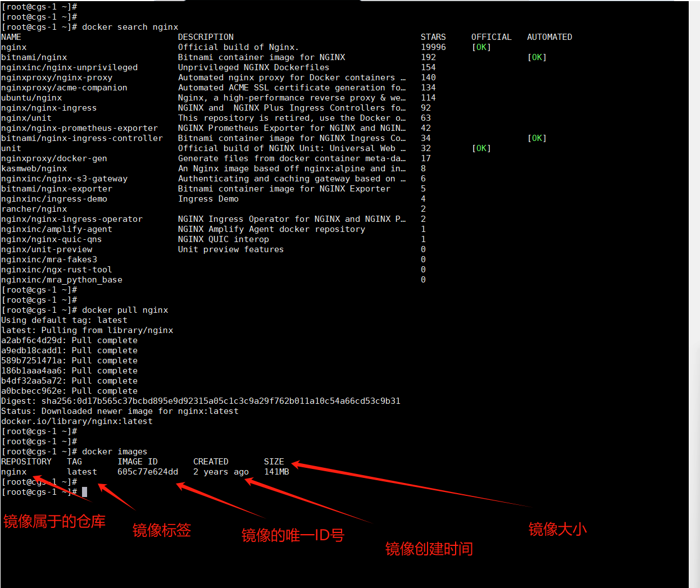Click the 'nginxproxy/docker-gen' image name

pos(54,158)
